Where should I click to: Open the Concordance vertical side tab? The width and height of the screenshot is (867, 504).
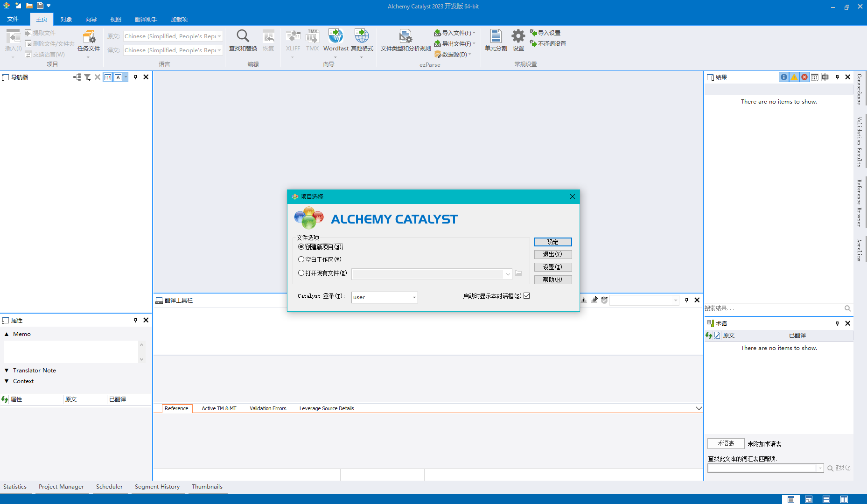[860, 89]
